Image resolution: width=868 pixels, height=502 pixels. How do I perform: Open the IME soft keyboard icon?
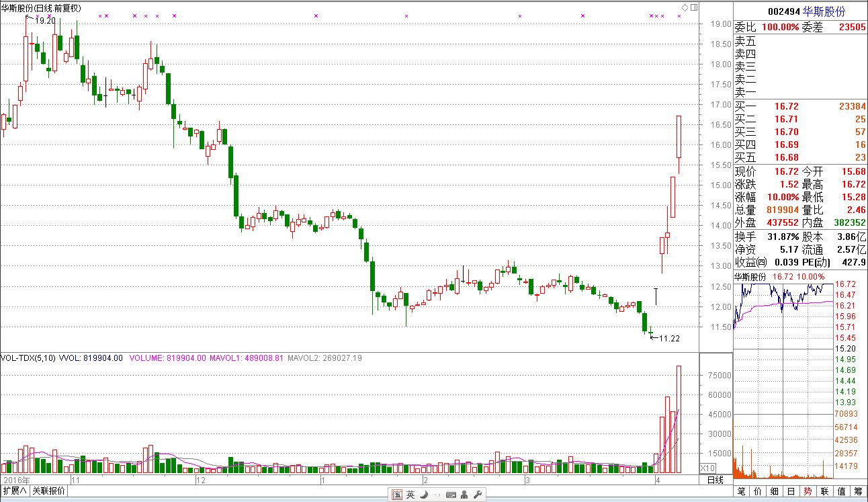click(451, 495)
